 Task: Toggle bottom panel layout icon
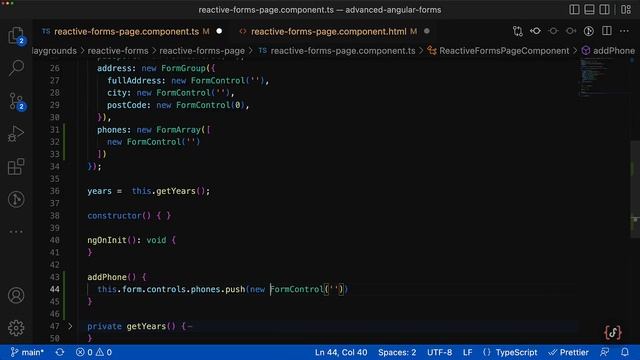(x=589, y=9)
